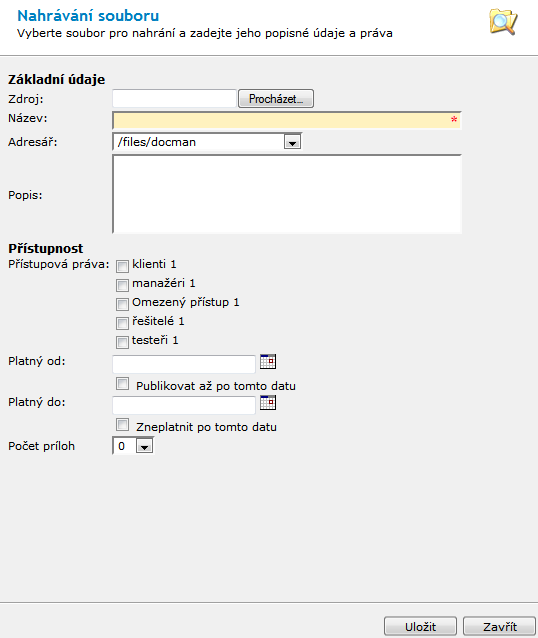Open calendar picker for Platný od
The image size is (538, 638).
[x=268, y=361]
